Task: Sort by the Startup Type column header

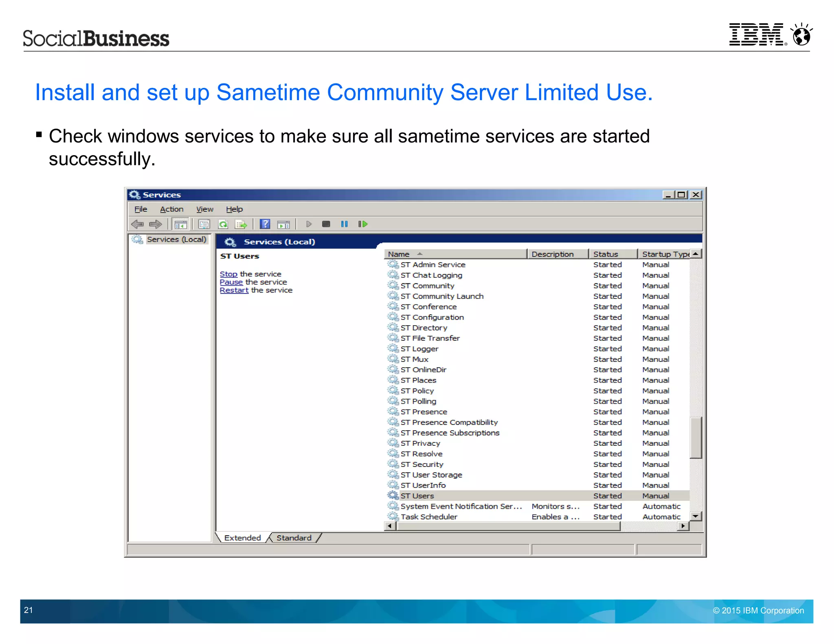Action: click(664, 254)
